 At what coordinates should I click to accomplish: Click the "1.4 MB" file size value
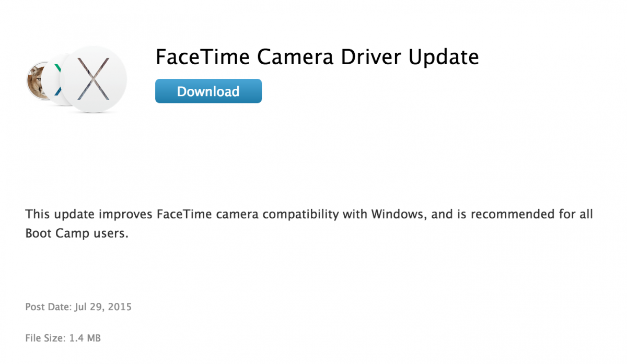[x=85, y=338]
